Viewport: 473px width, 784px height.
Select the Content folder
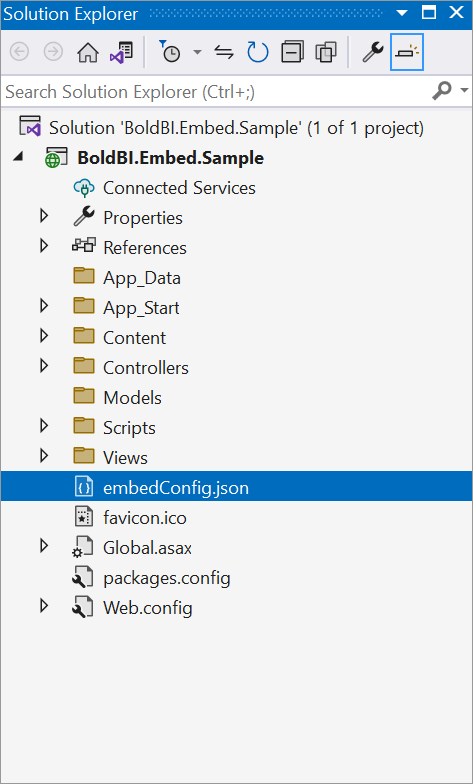click(x=134, y=338)
